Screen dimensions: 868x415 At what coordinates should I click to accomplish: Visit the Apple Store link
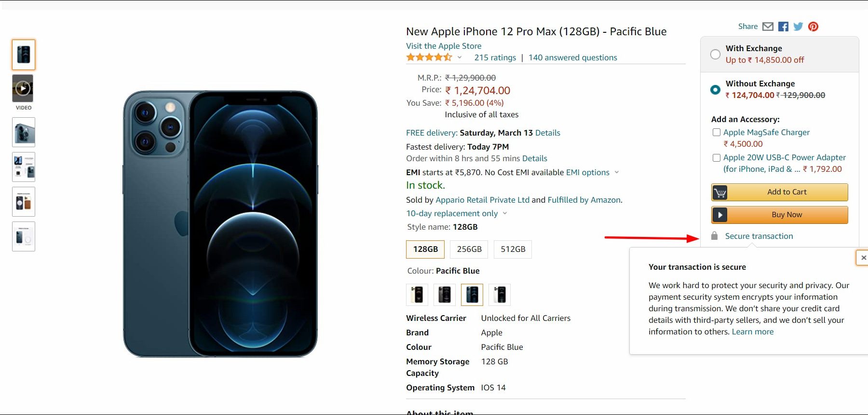(x=444, y=46)
